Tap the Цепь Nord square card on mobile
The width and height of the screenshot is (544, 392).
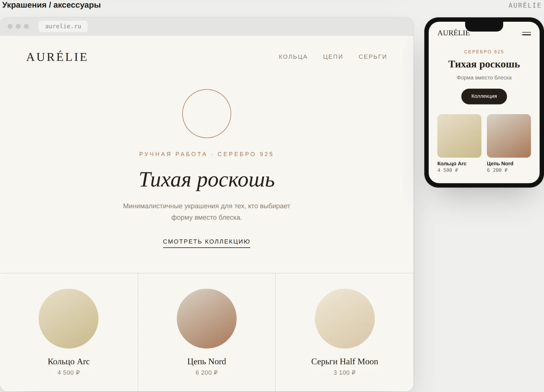[509, 136]
